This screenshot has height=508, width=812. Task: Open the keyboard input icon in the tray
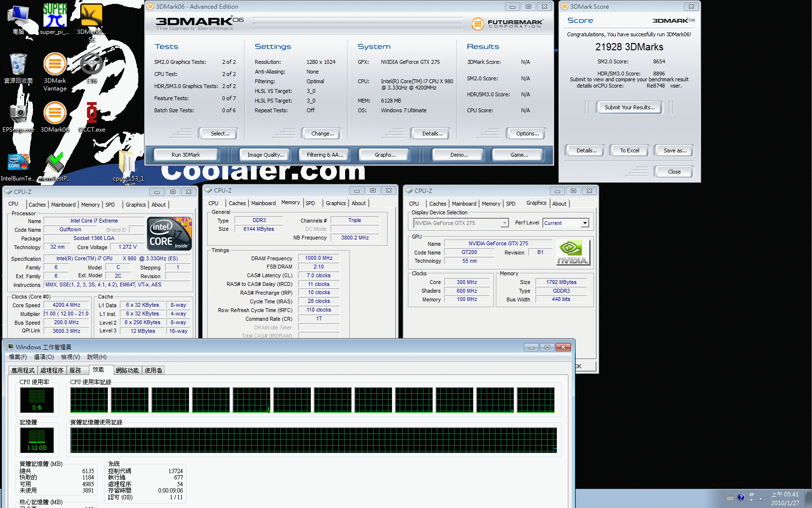click(x=730, y=498)
